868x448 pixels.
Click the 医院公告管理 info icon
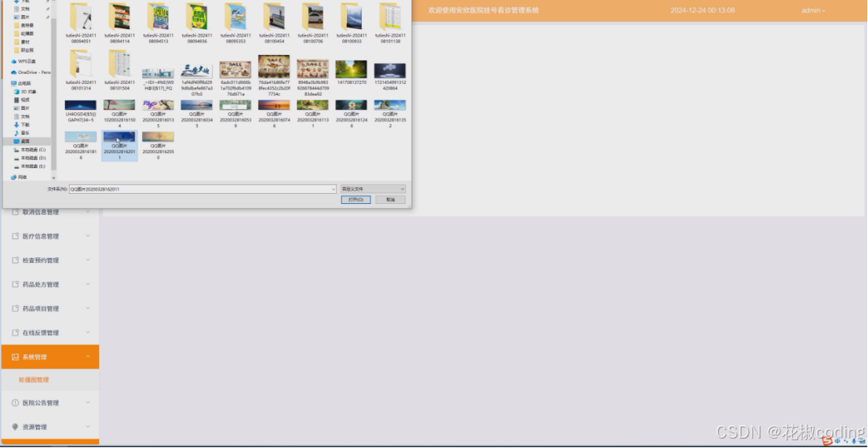(15, 402)
